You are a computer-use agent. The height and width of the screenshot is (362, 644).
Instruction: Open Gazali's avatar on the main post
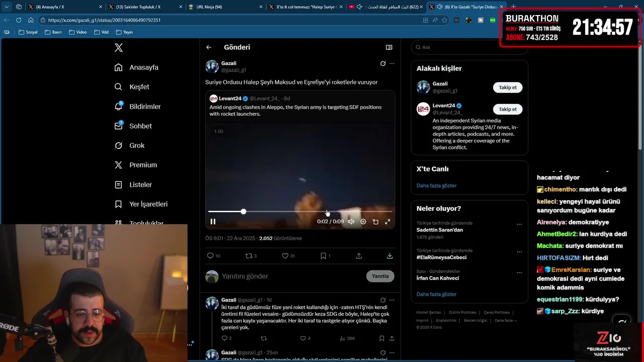[x=212, y=66]
